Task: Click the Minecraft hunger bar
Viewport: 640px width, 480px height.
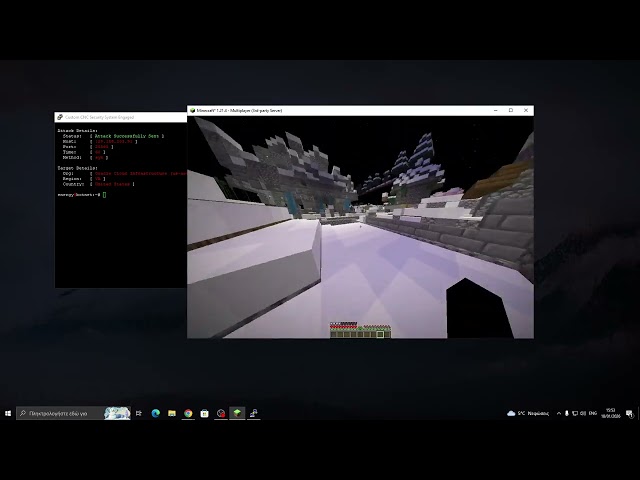Action: [x=377, y=327]
